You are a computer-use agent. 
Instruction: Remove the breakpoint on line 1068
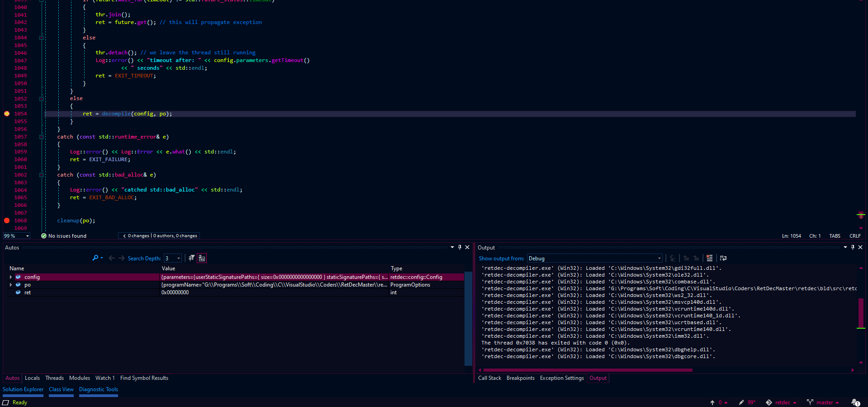point(7,220)
